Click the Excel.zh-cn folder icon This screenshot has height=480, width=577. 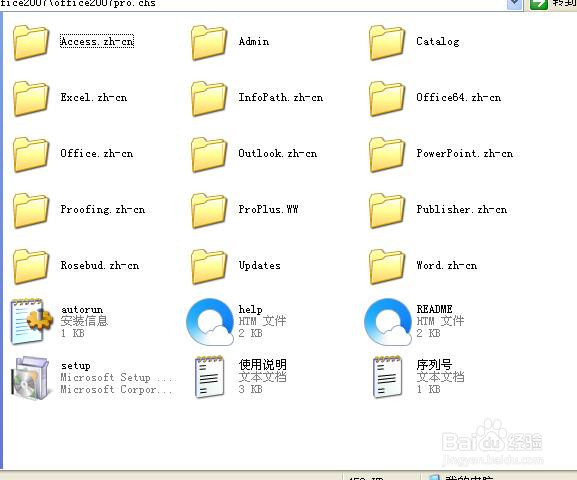pos(31,99)
